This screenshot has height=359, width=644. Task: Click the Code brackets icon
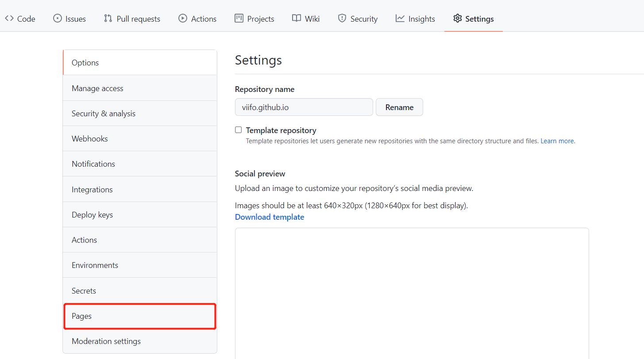click(9, 19)
